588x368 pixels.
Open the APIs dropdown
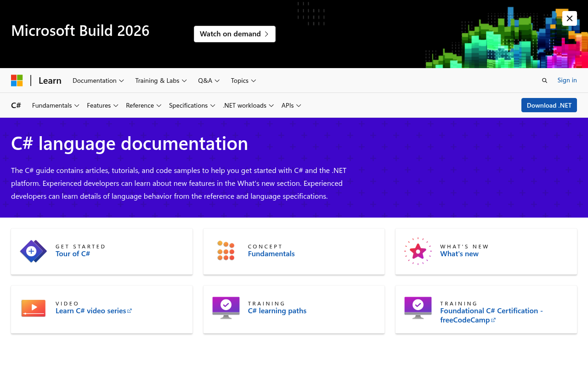coord(291,105)
